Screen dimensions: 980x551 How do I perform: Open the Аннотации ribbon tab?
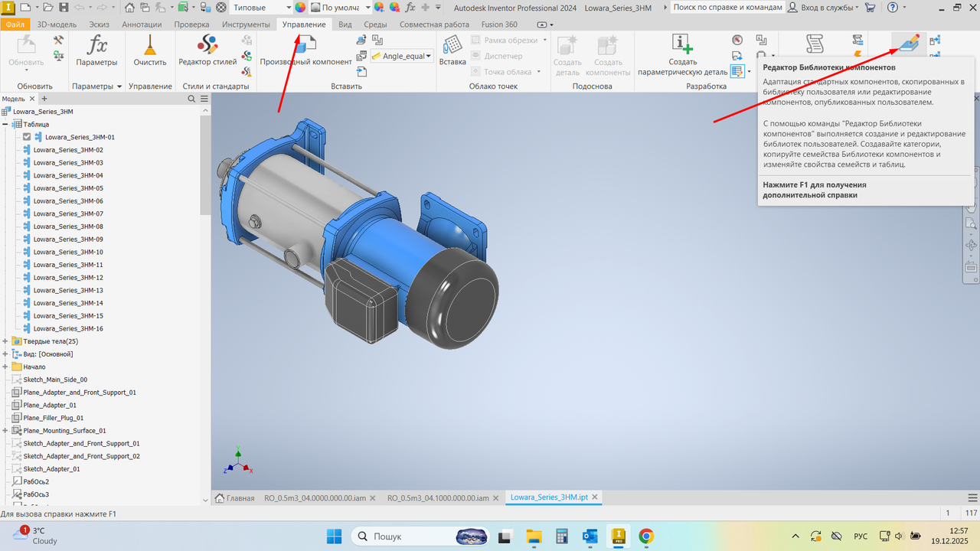pyautogui.click(x=142, y=24)
